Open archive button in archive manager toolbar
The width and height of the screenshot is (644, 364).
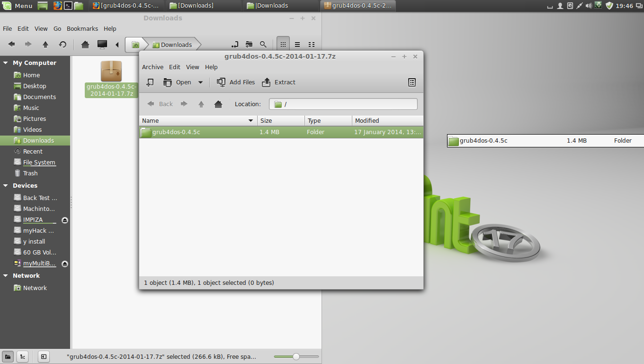[x=177, y=82]
